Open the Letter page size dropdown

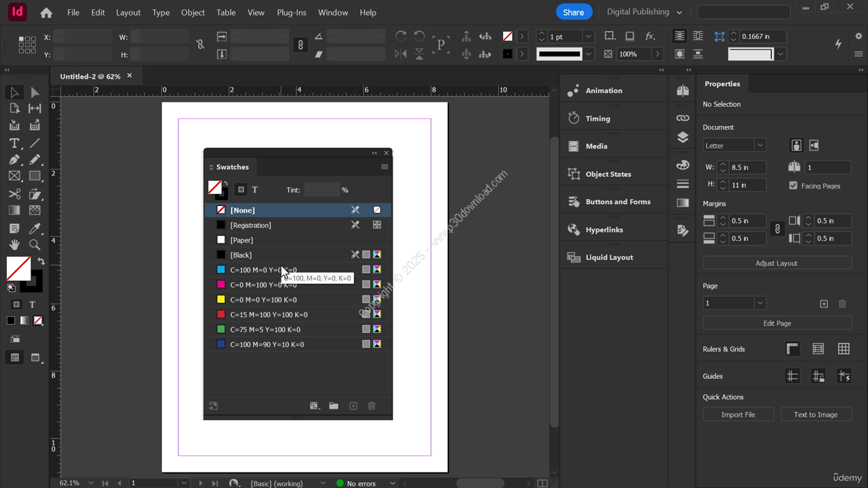(759, 145)
